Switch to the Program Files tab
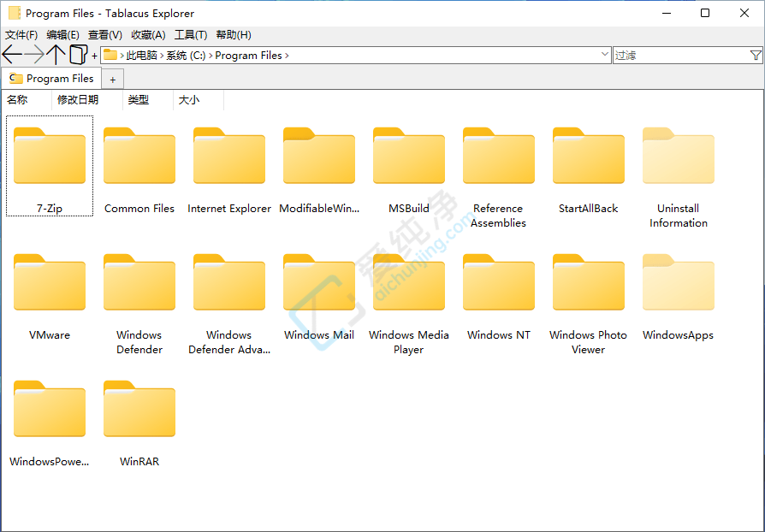The width and height of the screenshot is (765, 532). point(51,79)
